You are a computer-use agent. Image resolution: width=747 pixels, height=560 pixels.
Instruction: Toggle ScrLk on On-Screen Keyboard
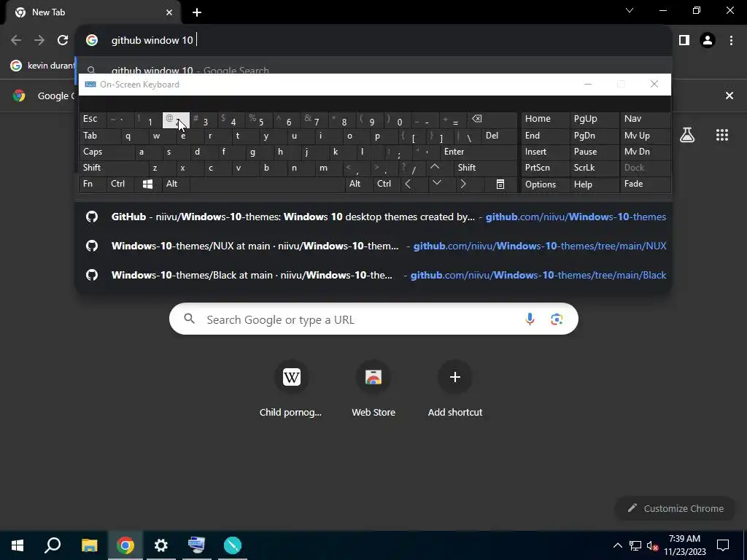(x=594, y=168)
